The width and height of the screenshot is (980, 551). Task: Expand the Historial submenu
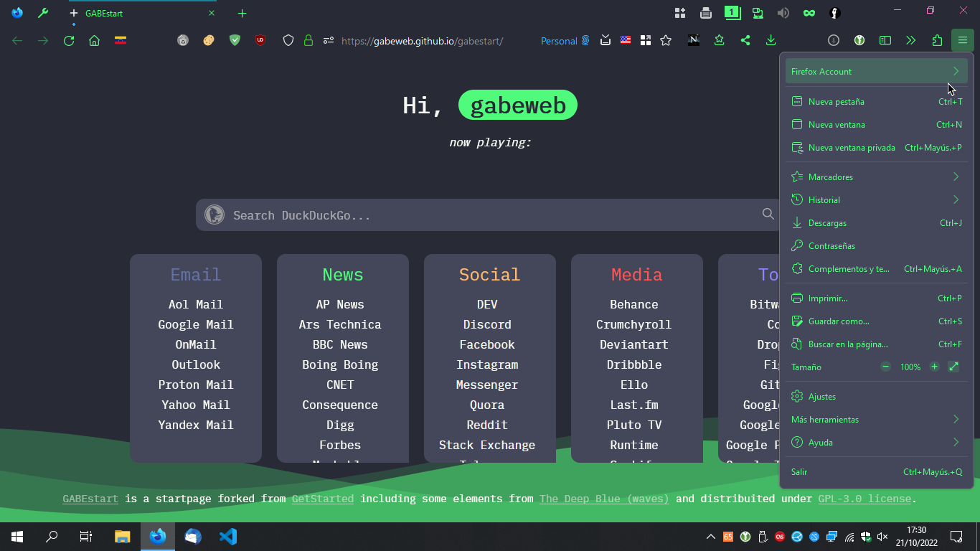877,199
